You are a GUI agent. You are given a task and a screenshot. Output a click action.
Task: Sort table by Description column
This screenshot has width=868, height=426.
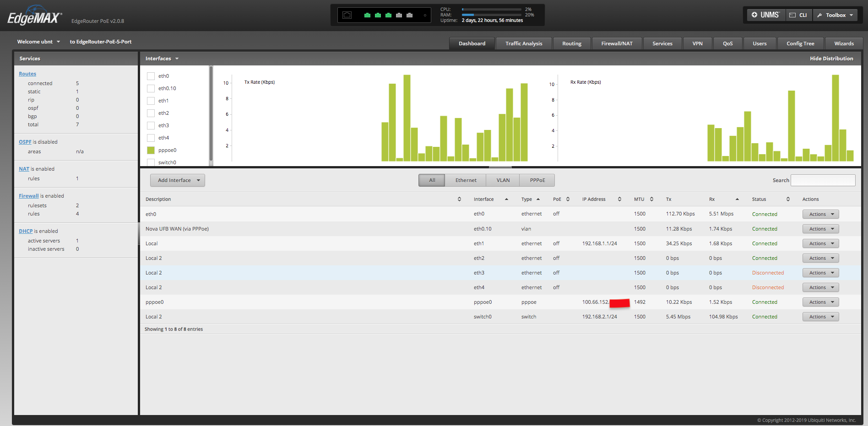(459, 199)
